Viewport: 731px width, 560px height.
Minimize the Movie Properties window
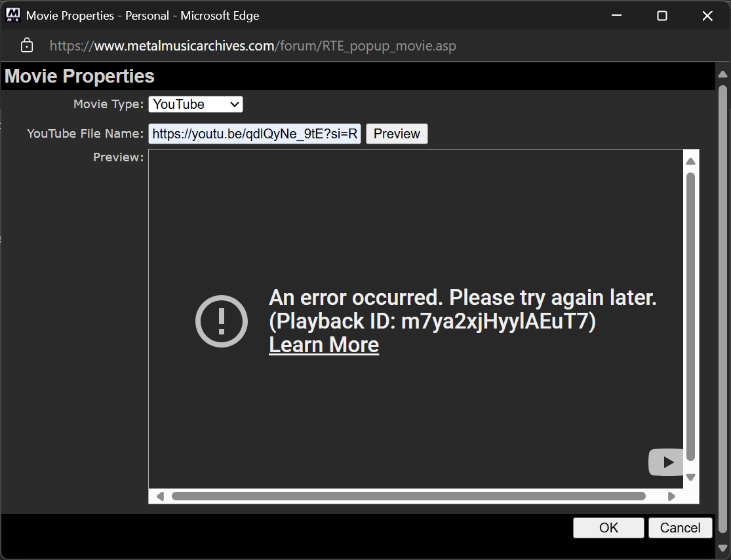(x=617, y=15)
